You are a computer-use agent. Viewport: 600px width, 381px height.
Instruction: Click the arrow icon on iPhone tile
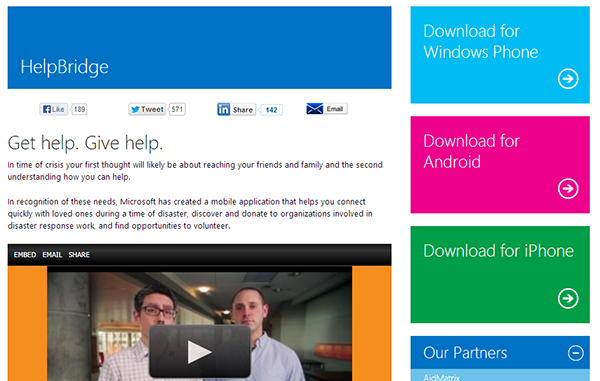click(568, 298)
